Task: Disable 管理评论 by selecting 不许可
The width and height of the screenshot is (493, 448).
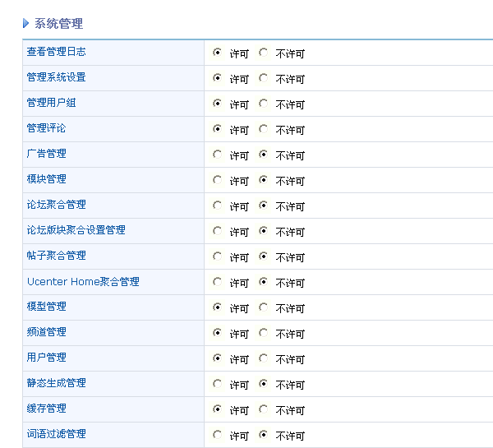Action: [x=263, y=129]
